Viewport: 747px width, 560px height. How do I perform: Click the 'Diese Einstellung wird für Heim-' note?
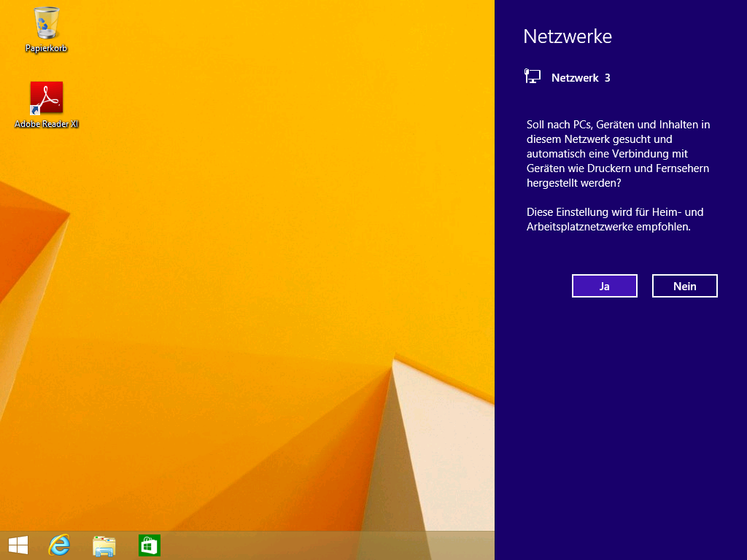614,219
